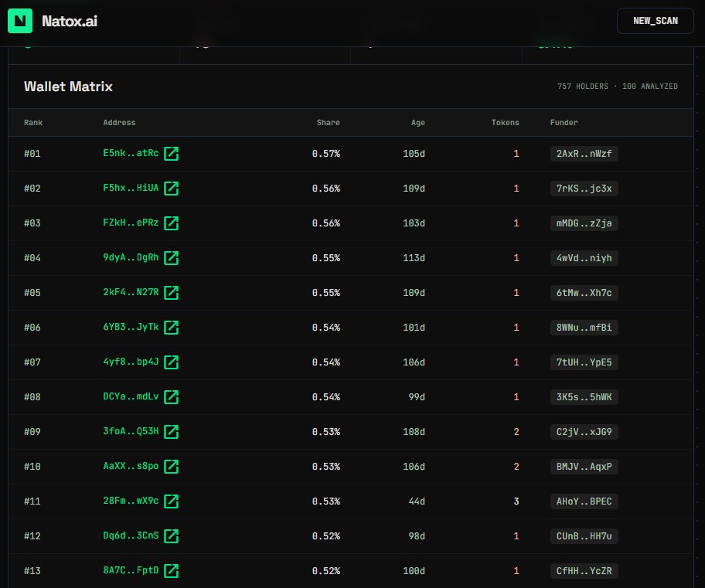Click funder tag CfHH..YcZR
705x588 pixels.
coord(584,571)
